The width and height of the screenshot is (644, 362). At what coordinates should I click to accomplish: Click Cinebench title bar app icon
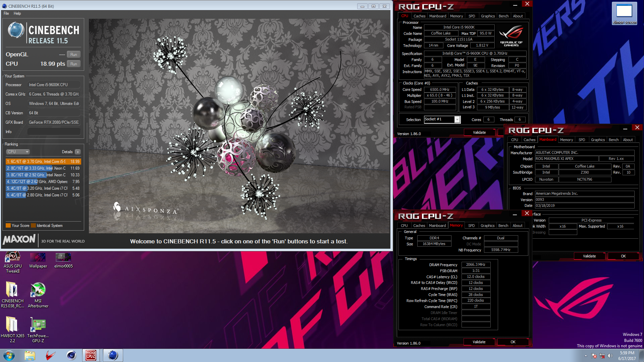tap(4, 6)
